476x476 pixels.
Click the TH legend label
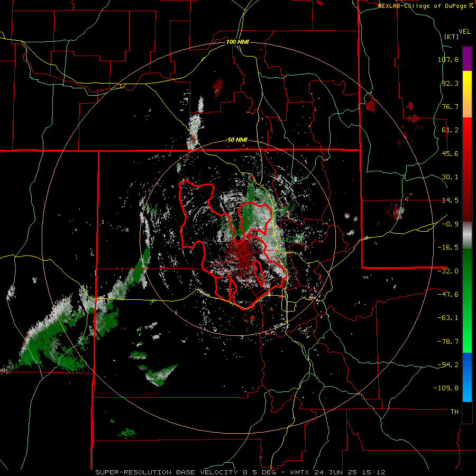(x=454, y=412)
